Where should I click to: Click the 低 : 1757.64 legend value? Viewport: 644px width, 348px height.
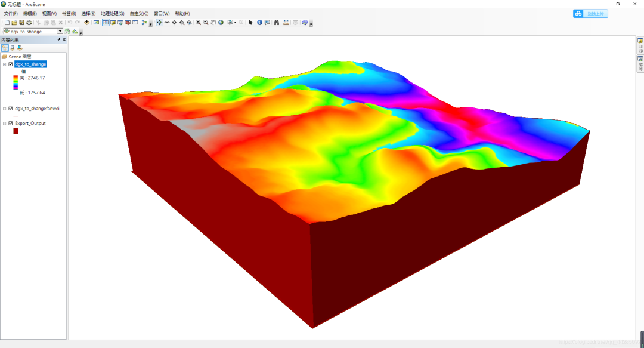(32, 93)
